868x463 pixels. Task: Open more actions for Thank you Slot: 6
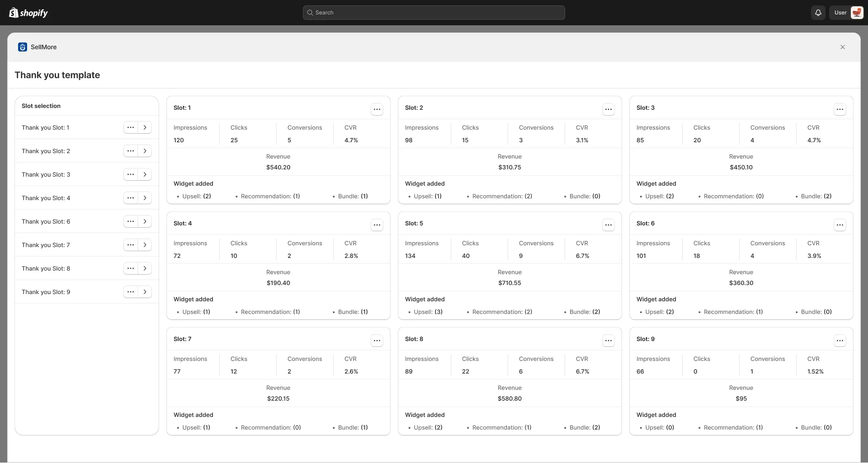click(131, 221)
